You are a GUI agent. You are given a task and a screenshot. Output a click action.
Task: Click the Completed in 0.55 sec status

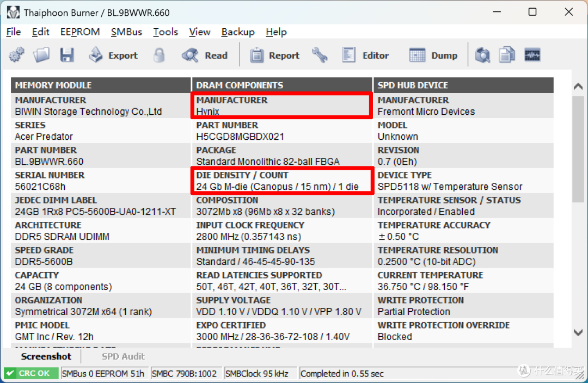click(342, 374)
